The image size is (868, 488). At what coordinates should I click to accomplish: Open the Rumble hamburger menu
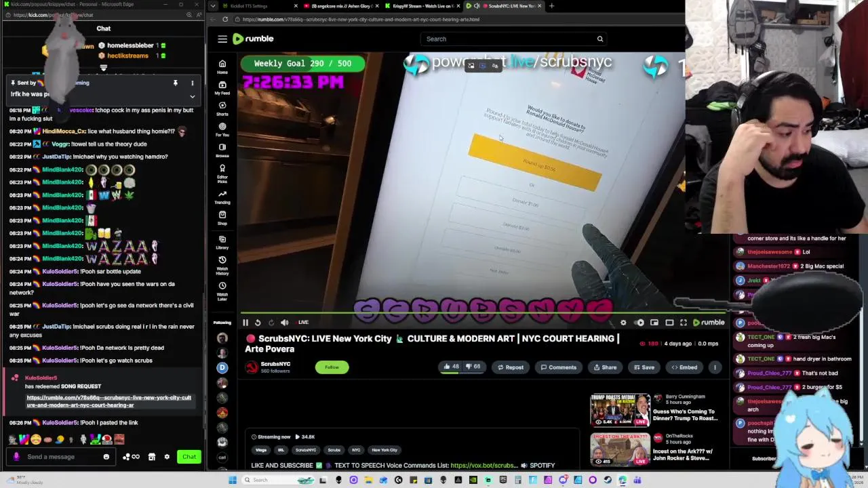tap(222, 39)
